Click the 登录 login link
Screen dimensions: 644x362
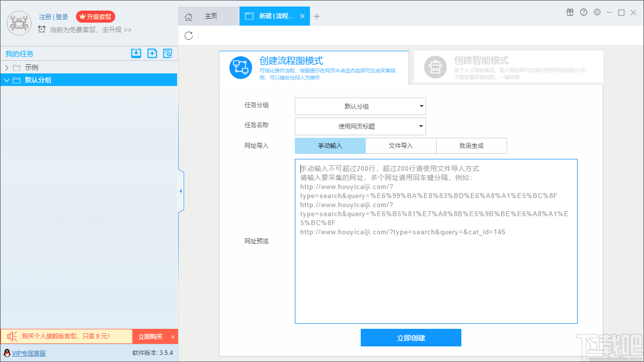[x=62, y=17]
